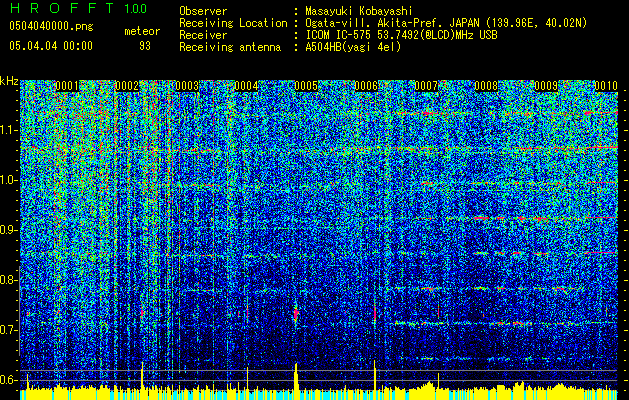
Task: Select time marker 0004
Action: (x=246, y=86)
